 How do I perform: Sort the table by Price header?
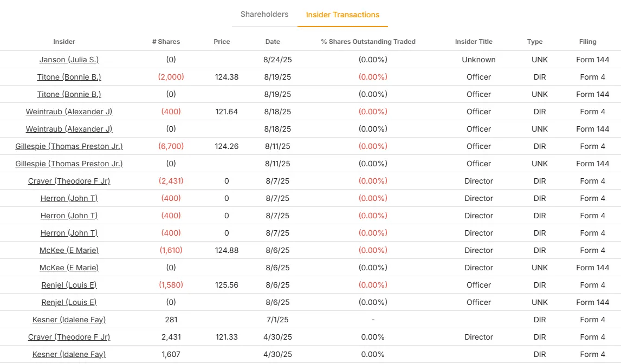click(x=222, y=42)
